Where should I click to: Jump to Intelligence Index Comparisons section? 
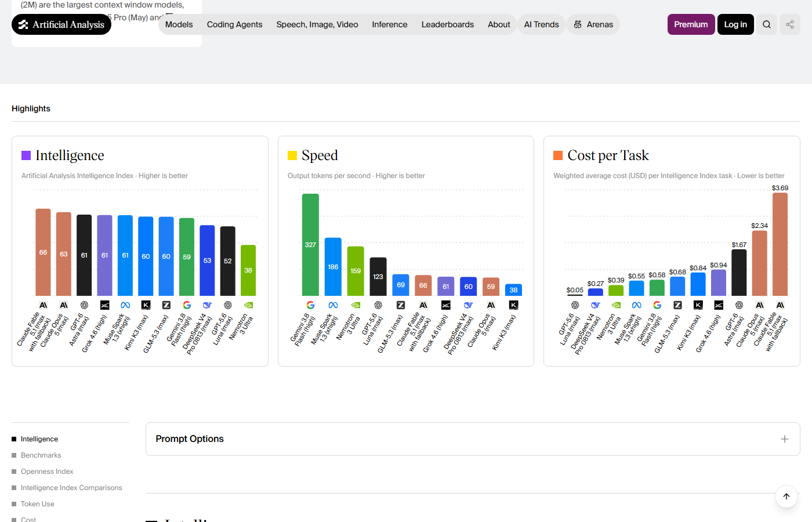click(x=71, y=488)
